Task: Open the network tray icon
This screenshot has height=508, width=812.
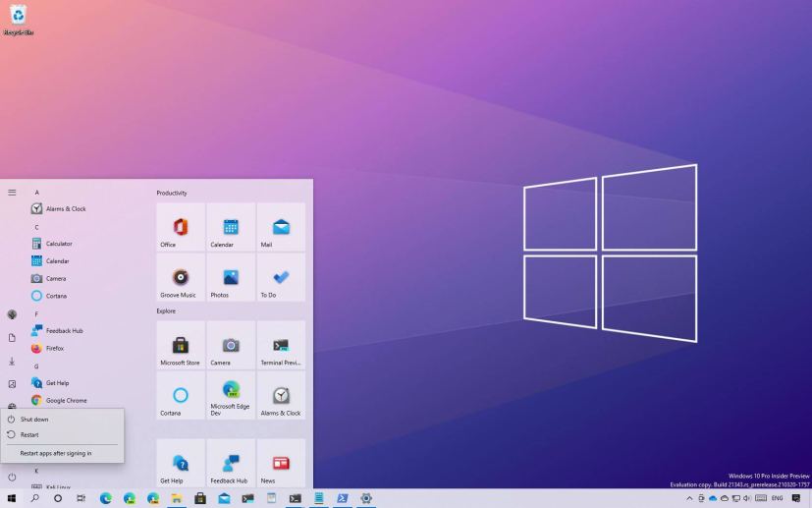Action: pyautogui.click(x=735, y=499)
